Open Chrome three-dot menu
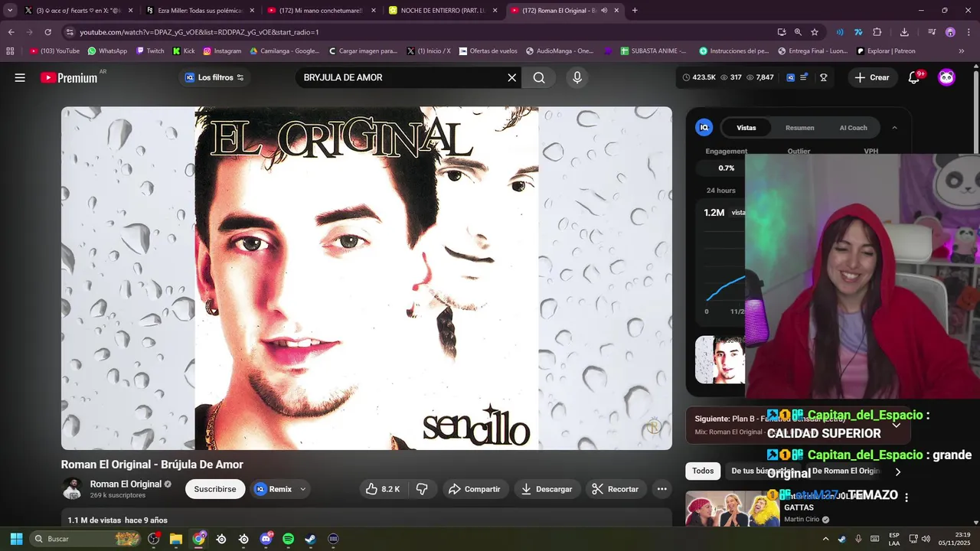 point(968,32)
